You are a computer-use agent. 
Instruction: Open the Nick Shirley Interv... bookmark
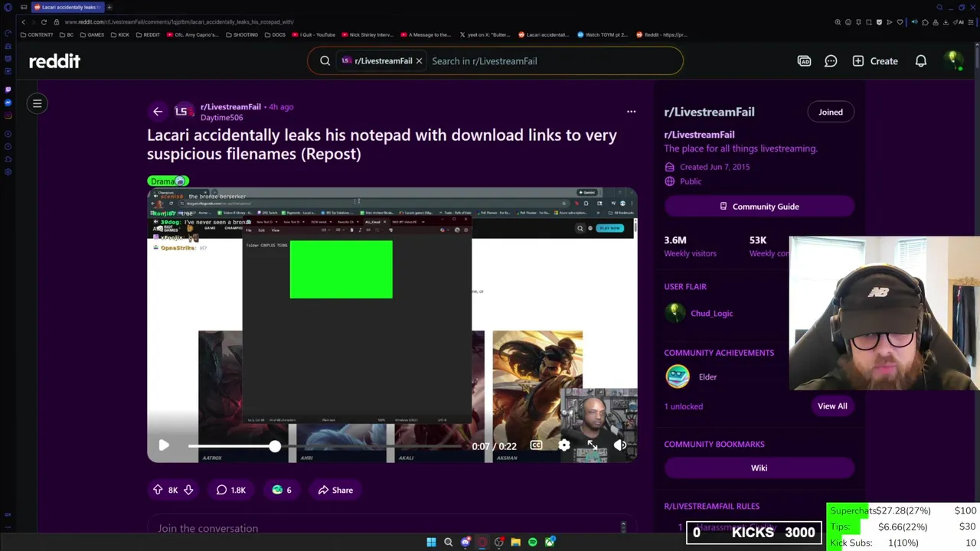click(367, 34)
